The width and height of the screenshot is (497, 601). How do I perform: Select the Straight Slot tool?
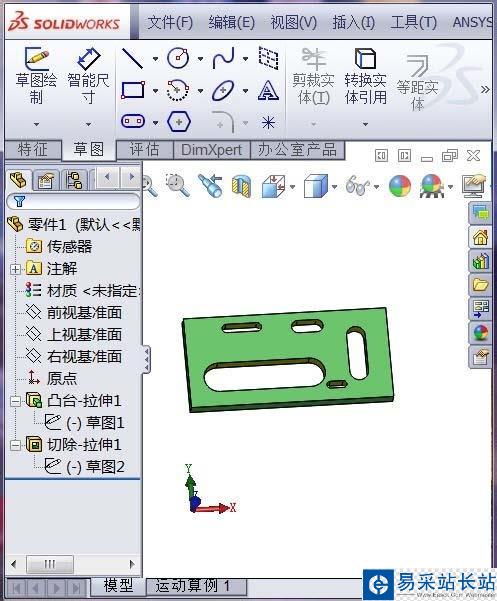pos(133,122)
